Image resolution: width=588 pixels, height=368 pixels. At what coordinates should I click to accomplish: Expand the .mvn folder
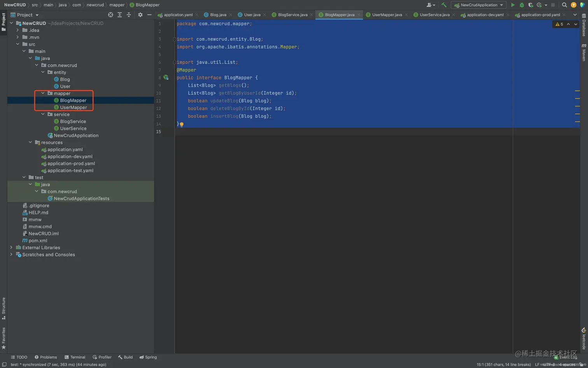click(x=17, y=37)
